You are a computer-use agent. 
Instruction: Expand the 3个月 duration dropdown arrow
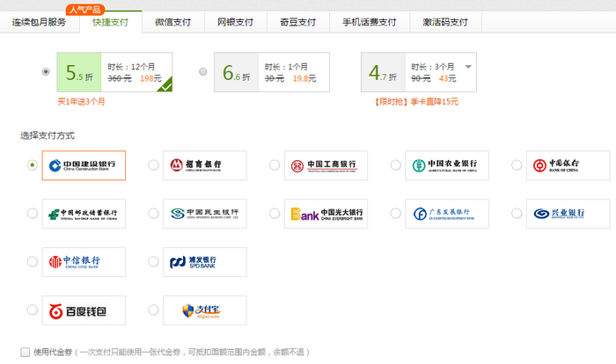(468, 67)
